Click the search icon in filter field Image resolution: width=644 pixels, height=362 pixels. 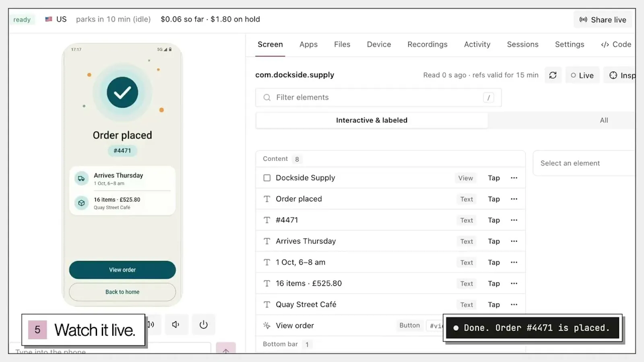(x=267, y=97)
